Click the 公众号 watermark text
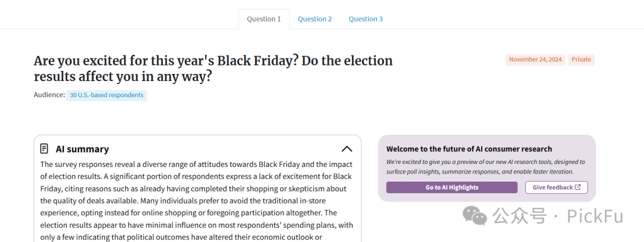The image size is (644, 242). click(x=519, y=216)
